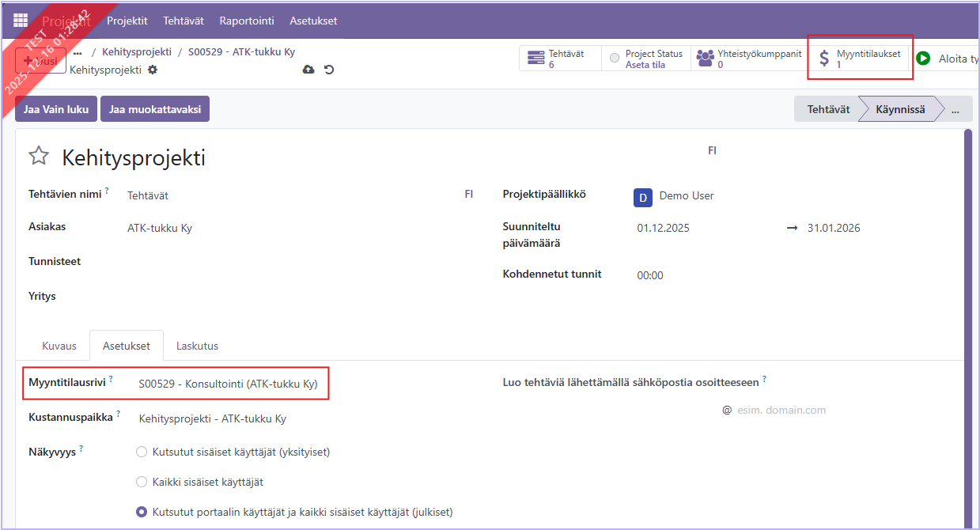The height and width of the screenshot is (530, 980).
Task: Click the gear icon beside Kehitysprojekti breadcrumb
Action: [x=153, y=70]
